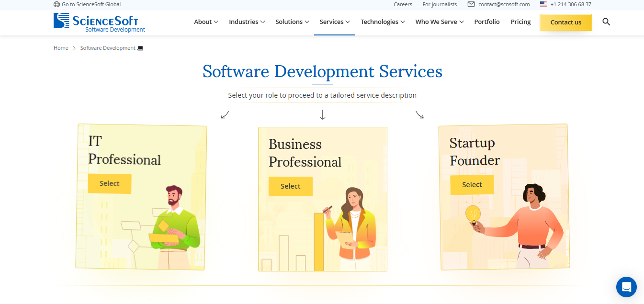The image size is (644, 304).
Task: Open the For journalists link
Action: (439, 4)
